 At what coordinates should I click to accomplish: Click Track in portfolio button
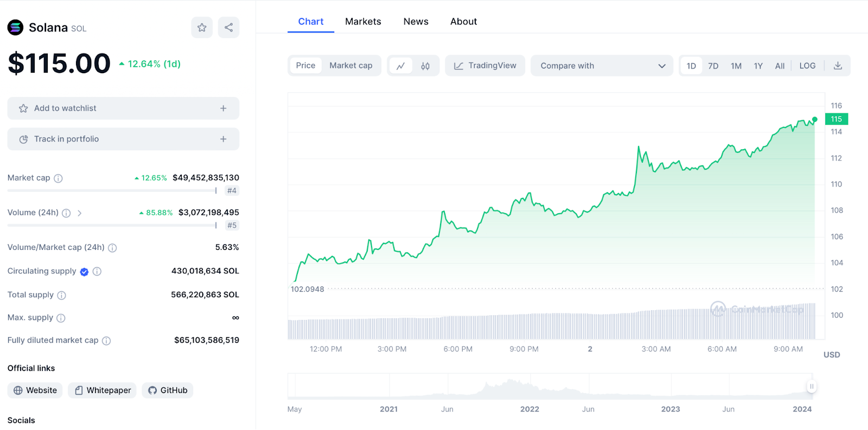pyautogui.click(x=123, y=139)
